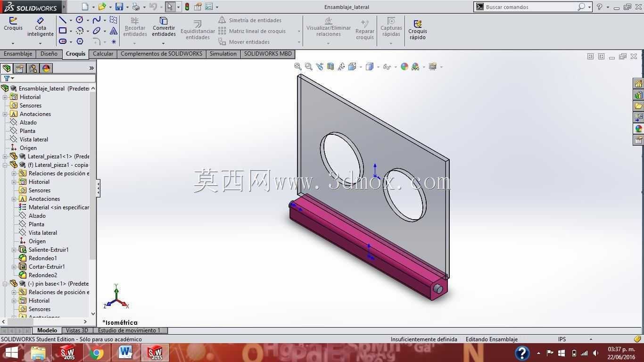Open the Display Style dropdown arrow
Screen dimensions: 644x362
point(378,67)
